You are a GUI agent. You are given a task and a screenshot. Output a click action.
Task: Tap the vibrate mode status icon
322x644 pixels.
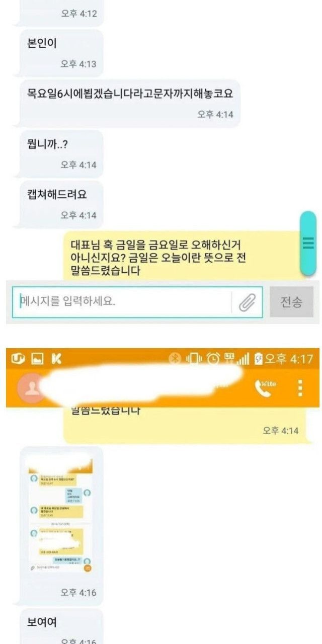(194, 359)
